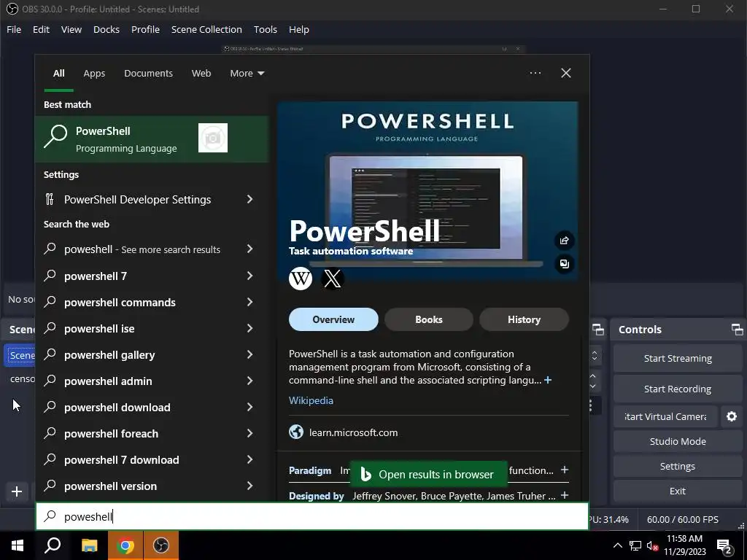This screenshot has height=560, width=747.
Task: Expand the poweshell web search arrow
Action: coord(249,249)
